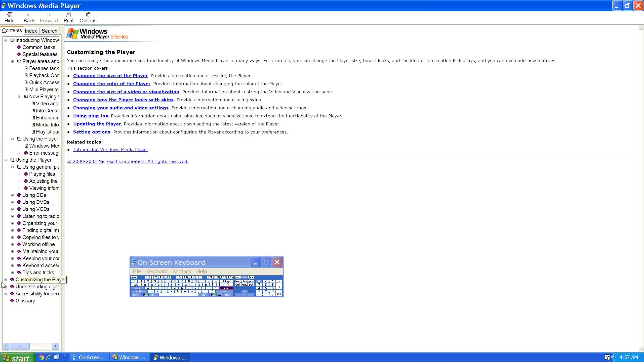
Task: Toggle the left shft key
Action: click(x=138, y=291)
